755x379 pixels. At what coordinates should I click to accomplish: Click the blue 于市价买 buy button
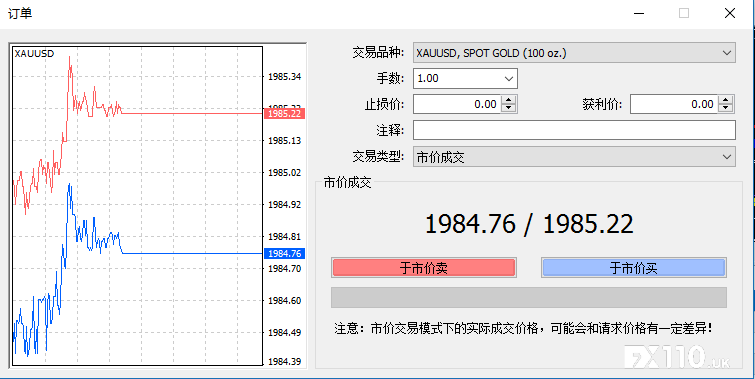[x=634, y=268]
